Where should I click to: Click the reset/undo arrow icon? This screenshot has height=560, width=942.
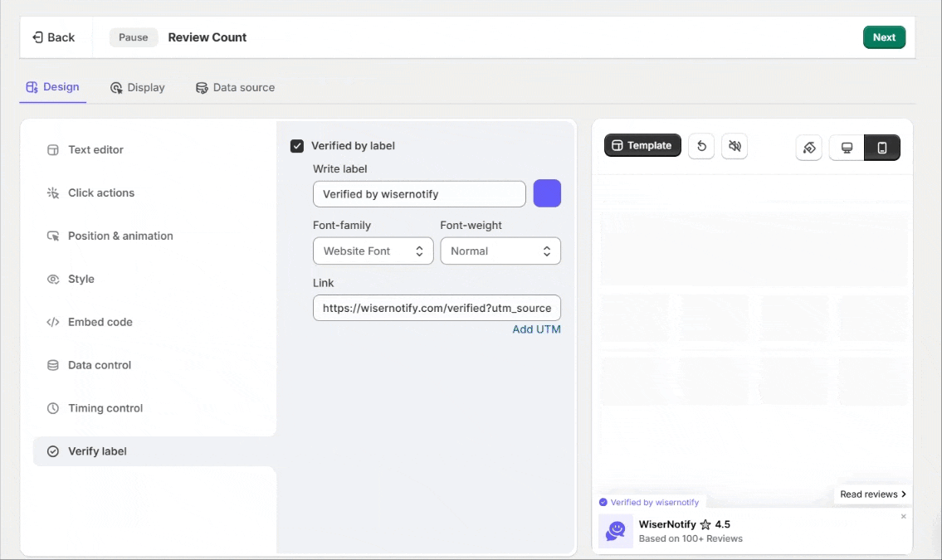pos(701,146)
